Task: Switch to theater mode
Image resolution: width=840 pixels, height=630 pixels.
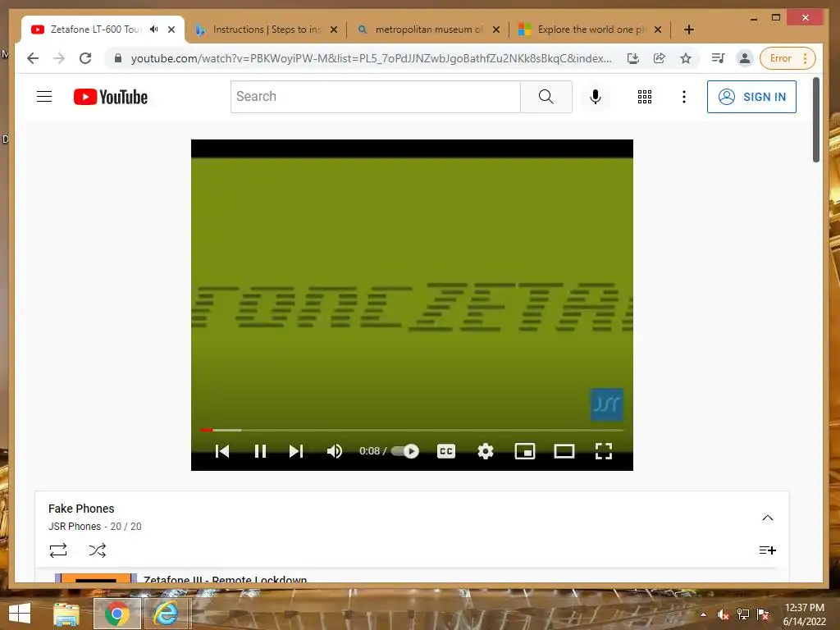Action: pos(564,451)
